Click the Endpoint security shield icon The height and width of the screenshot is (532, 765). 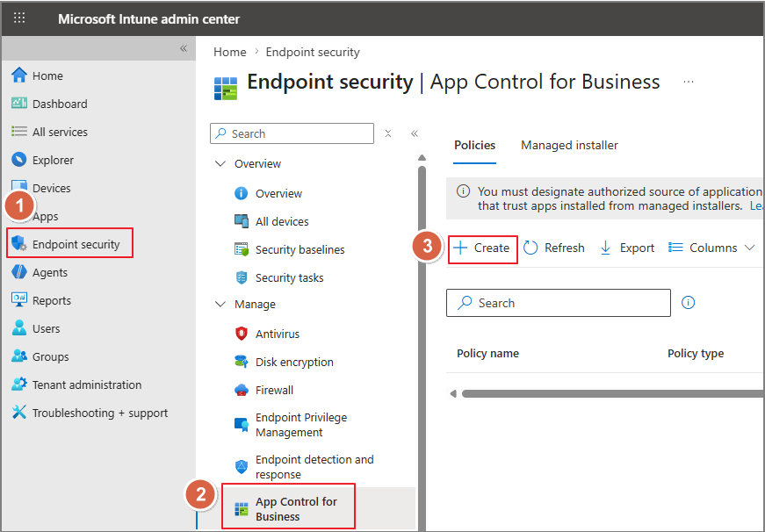click(x=19, y=243)
